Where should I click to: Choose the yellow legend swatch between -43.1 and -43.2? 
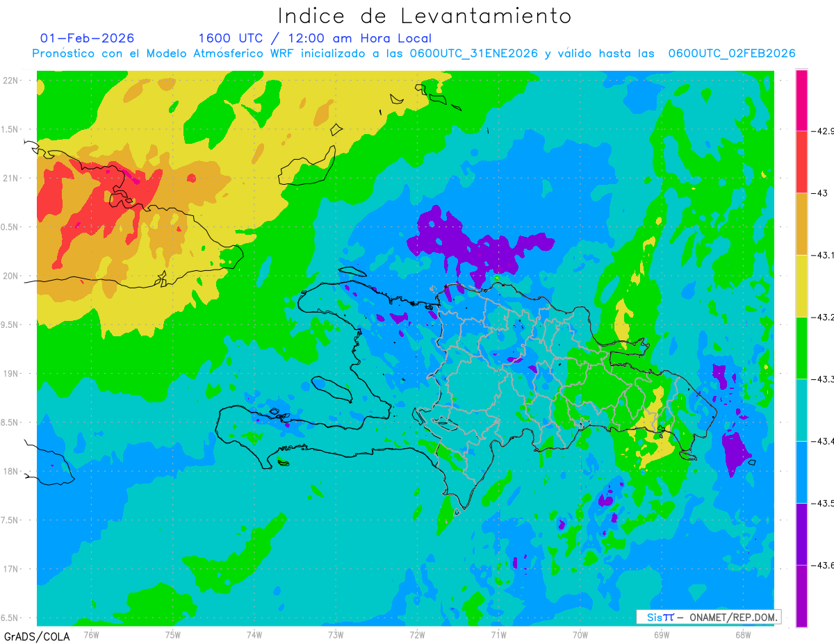coord(801,286)
